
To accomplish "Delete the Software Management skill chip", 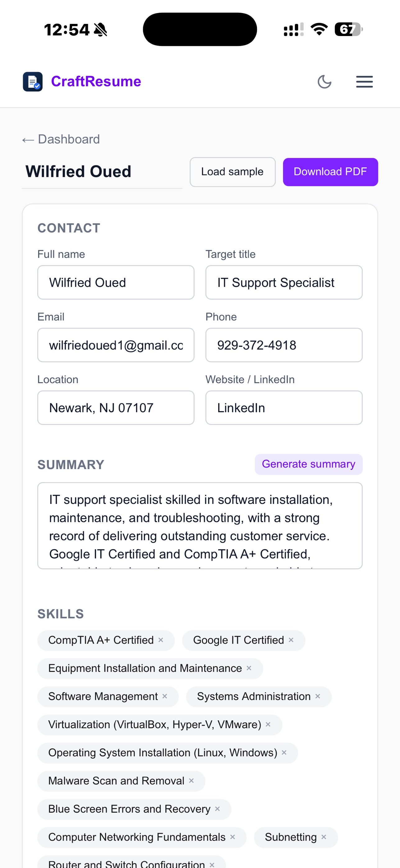I will click(x=165, y=696).
